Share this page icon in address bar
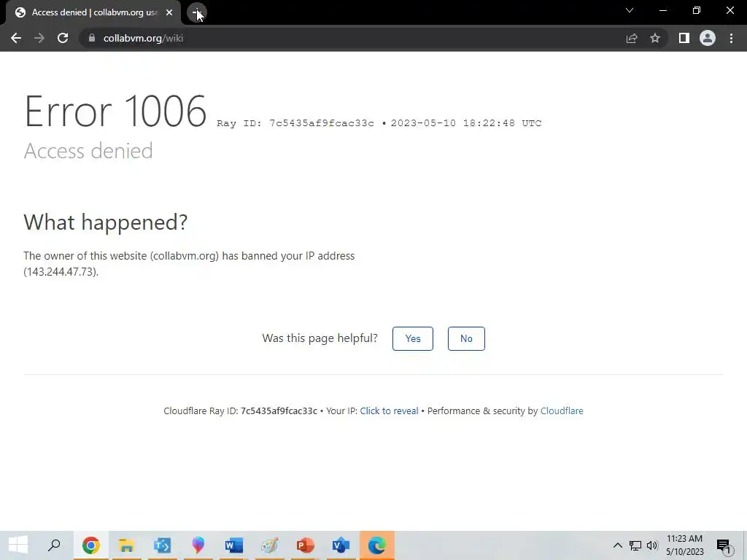Screen dimensions: 747x560 pos(632,38)
